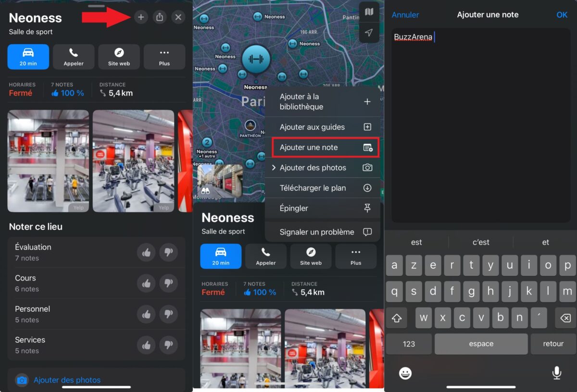Tap the cluster pin showing 2 Neoness
577x392 pixels.
coord(207,142)
